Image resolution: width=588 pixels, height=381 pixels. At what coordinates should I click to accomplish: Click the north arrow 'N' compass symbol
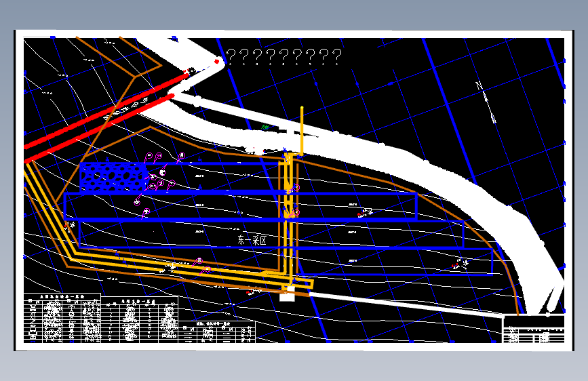click(x=486, y=102)
